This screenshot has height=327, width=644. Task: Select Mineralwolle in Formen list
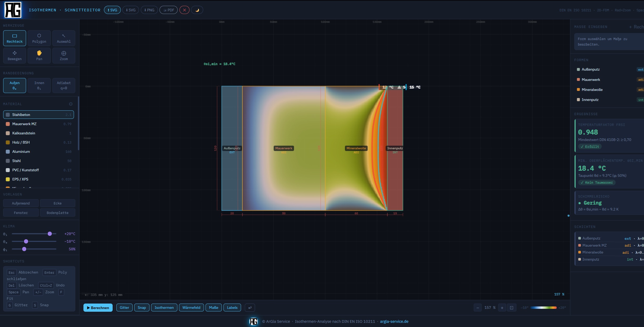click(x=609, y=90)
